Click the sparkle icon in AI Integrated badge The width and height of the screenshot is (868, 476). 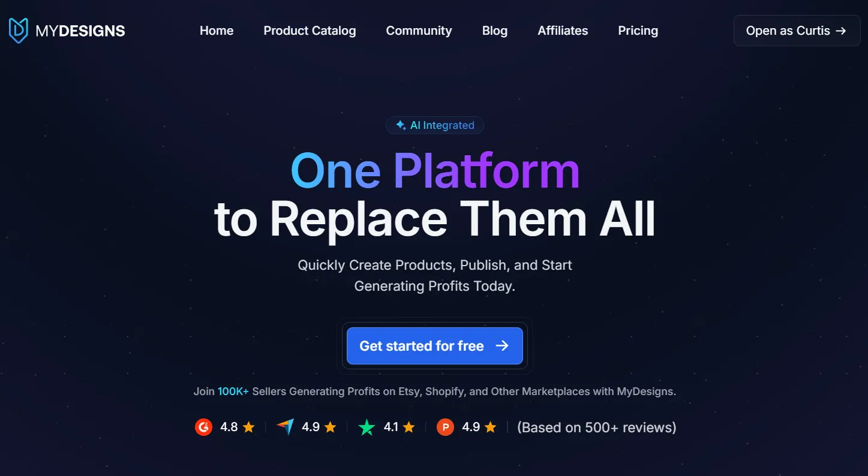pyautogui.click(x=401, y=125)
